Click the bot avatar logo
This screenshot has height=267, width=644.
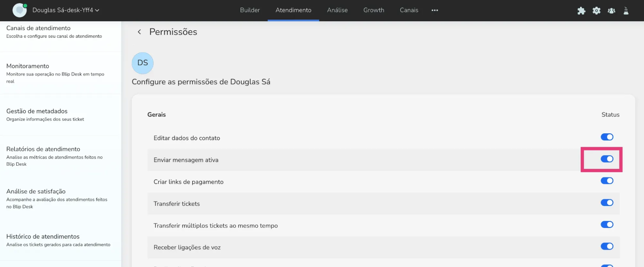coord(20,10)
